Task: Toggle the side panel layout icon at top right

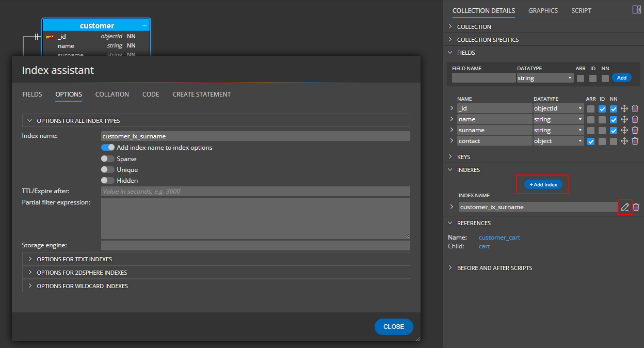Action: [637, 9]
